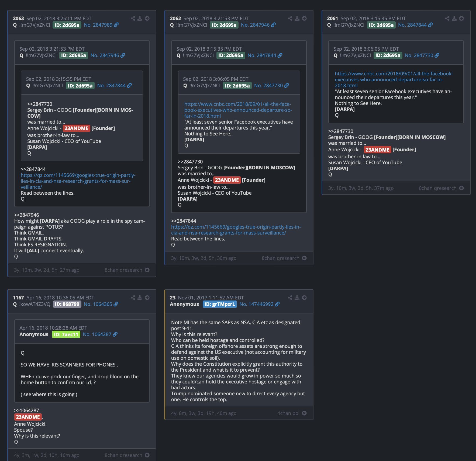
Task: Download post 1167 with download icon
Action: (x=140, y=298)
